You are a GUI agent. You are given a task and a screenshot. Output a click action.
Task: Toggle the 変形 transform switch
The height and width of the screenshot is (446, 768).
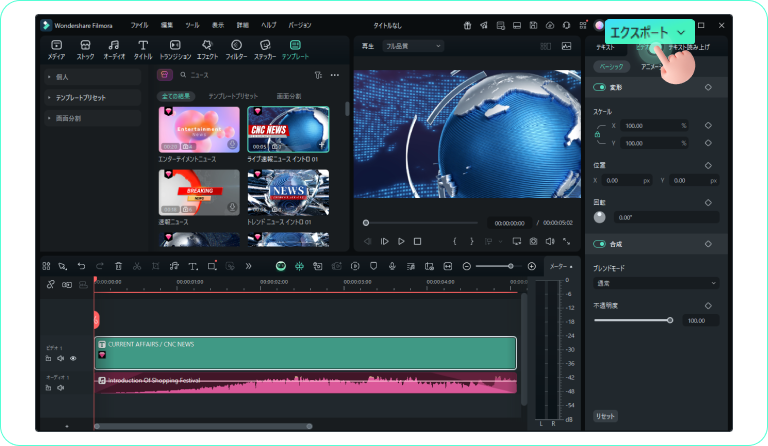[600, 87]
